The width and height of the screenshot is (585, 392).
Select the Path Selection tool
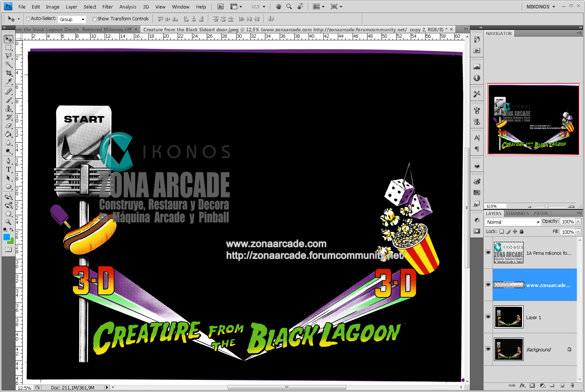point(9,178)
